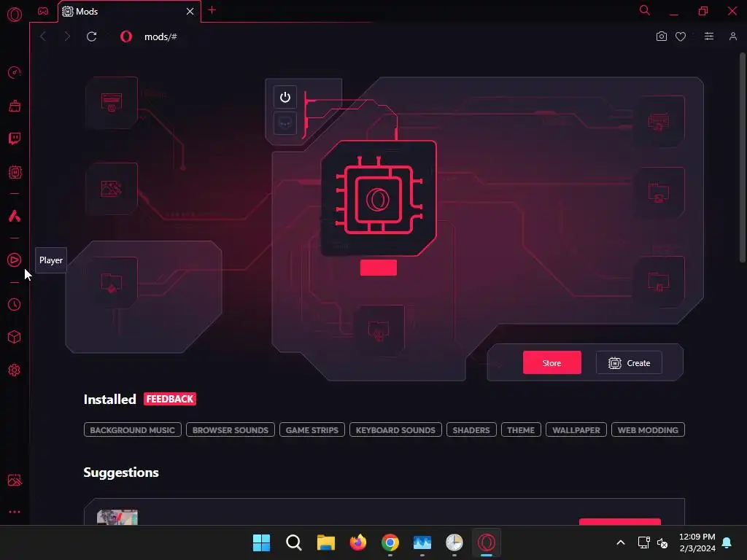Open the muted volume tray icon
Screen dimensions: 747x560
coord(662,542)
